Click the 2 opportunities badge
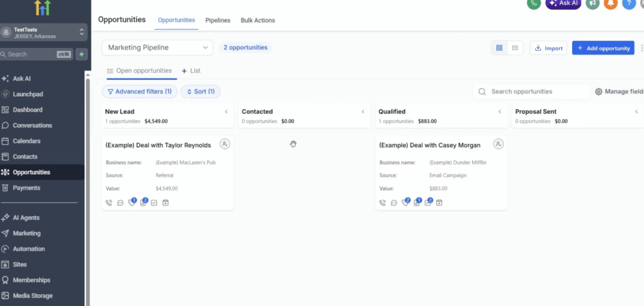The width and height of the screenshot is (644, 306). (x=245, y=48)
